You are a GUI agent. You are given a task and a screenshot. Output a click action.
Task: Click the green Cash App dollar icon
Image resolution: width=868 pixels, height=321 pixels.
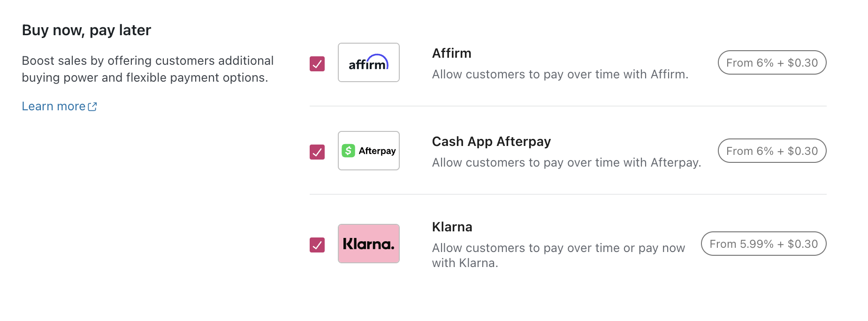coord(348,151)
